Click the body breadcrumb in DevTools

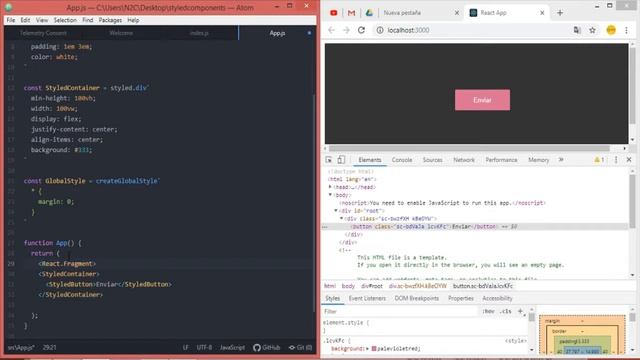pos(348,286)
